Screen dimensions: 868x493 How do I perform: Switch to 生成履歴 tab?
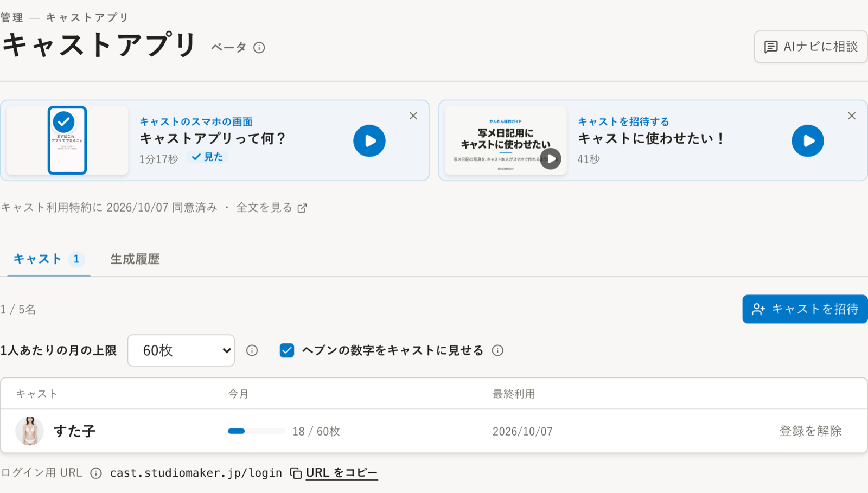pyautogui.click(x=135, y=259)
